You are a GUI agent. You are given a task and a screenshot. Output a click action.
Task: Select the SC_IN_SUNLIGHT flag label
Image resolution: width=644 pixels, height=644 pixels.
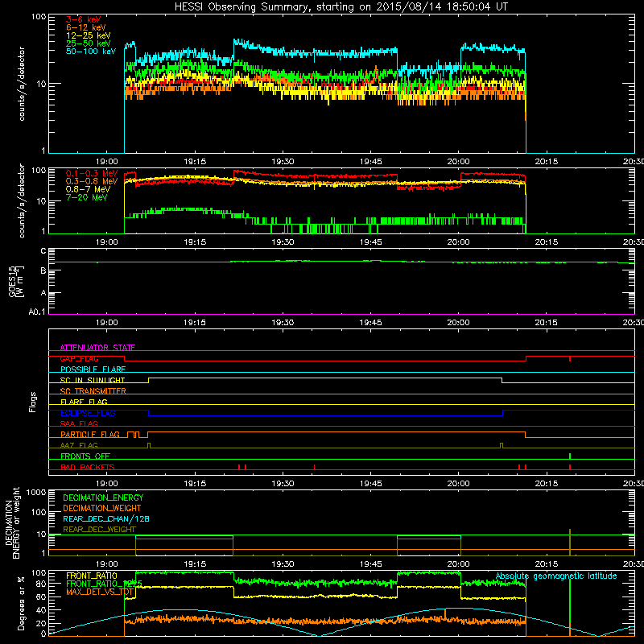[93, 380]
